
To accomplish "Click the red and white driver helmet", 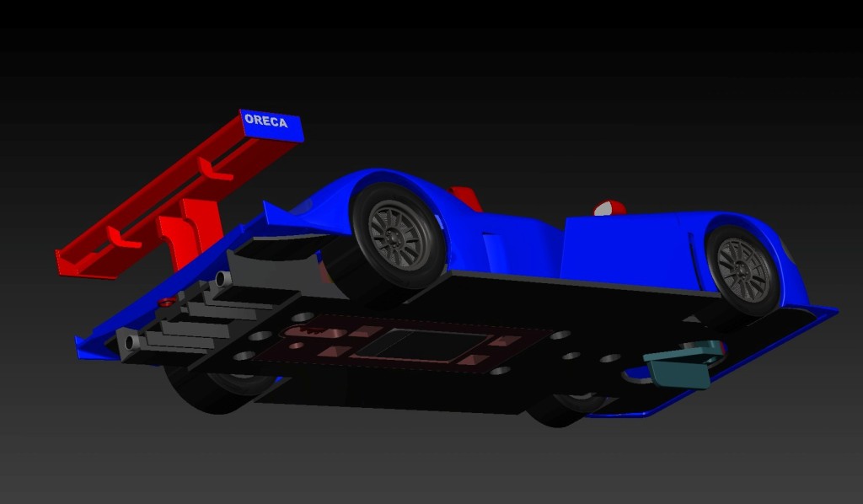I will click(x=610, y=207).
